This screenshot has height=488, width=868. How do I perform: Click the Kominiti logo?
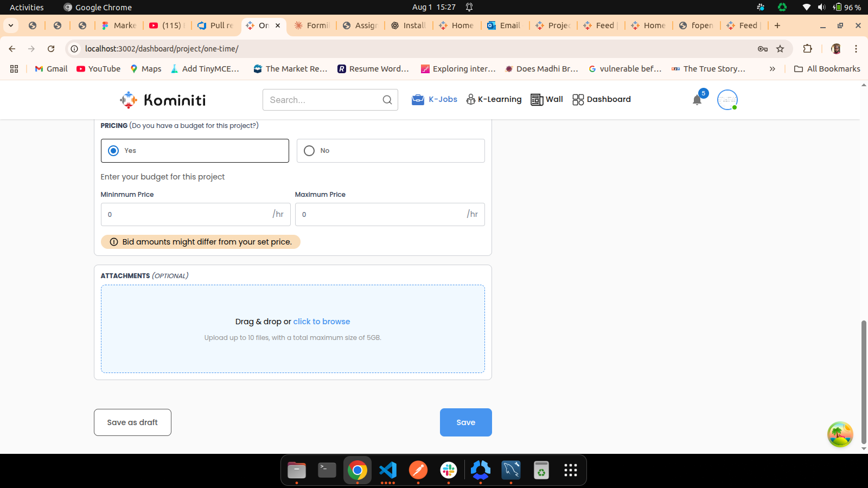coord(163,100)
